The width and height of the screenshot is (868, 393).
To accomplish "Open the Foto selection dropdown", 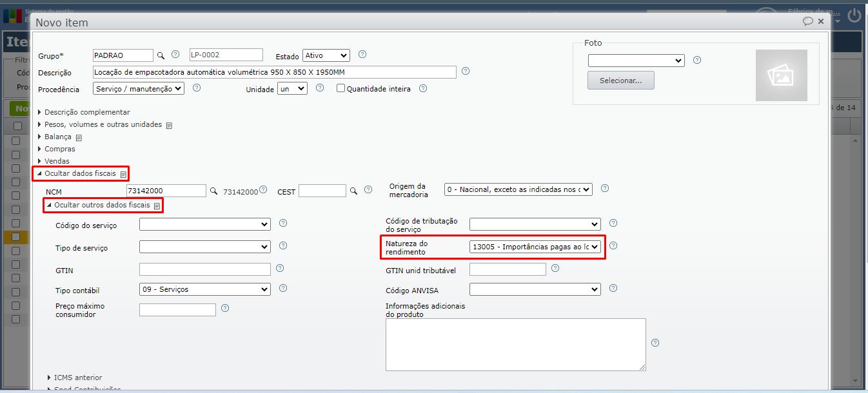I will pyautogui.click(x=636, y=61).
